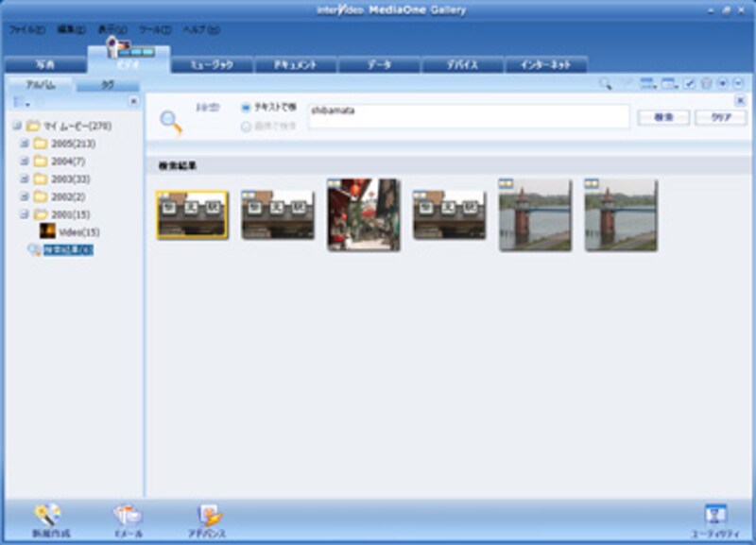Open the ヘルプ menu

tap(201, 30)
